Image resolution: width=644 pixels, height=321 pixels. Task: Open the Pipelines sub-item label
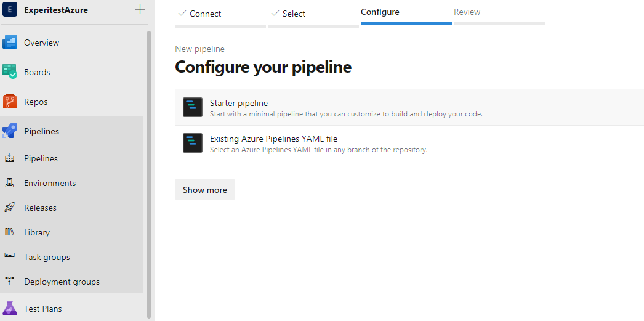pos(41,158)
